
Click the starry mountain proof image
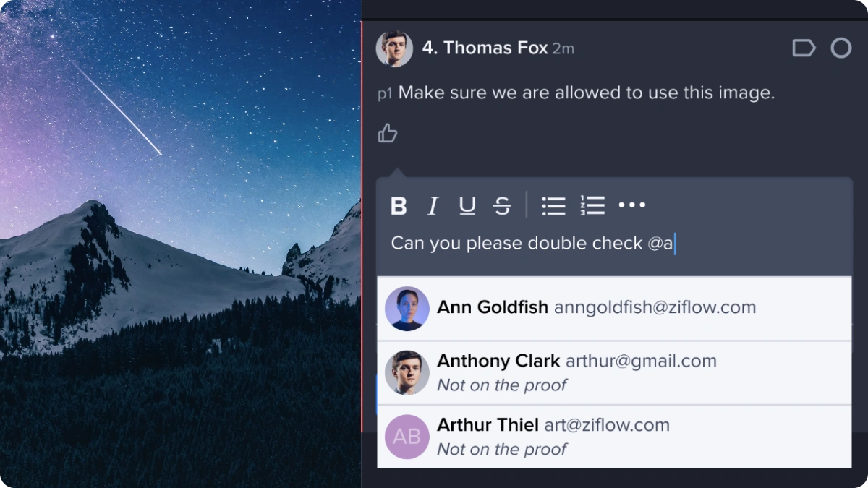pyautogui.click(x=180, y=244)
